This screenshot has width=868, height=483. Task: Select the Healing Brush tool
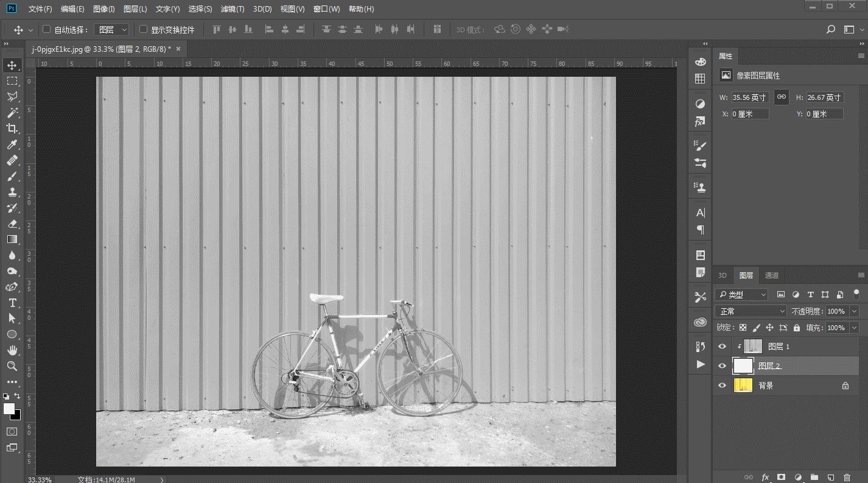[x=12, y=160]
